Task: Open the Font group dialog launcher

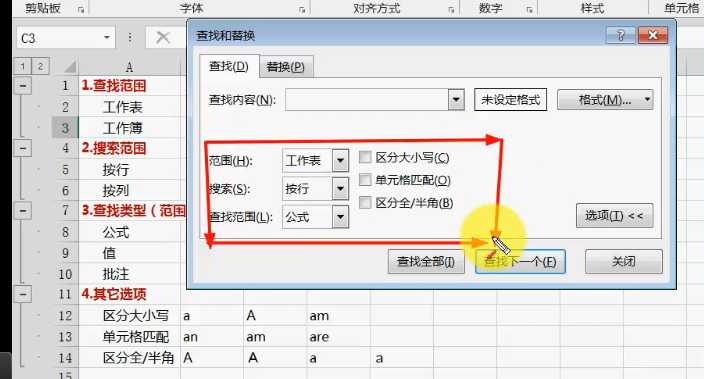Action: click(x=302, y=9)
